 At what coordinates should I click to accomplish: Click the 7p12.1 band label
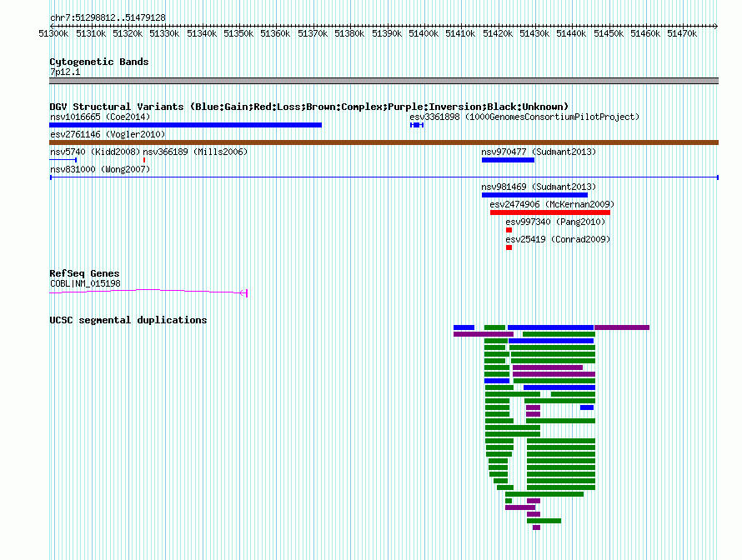click(65, 72)
